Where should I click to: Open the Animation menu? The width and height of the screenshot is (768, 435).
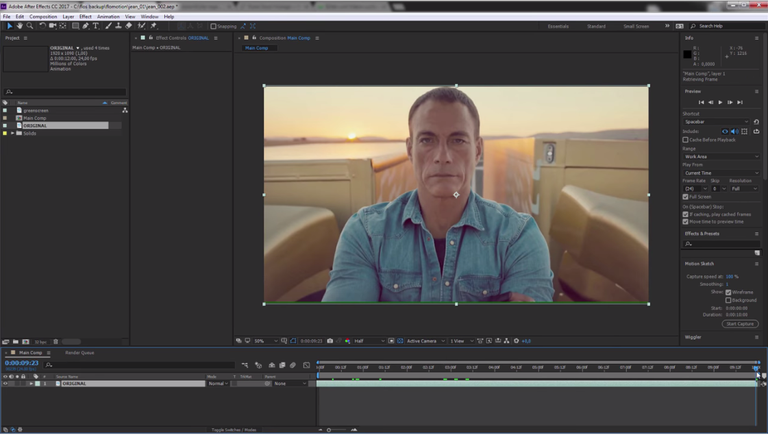click(108, 17)
